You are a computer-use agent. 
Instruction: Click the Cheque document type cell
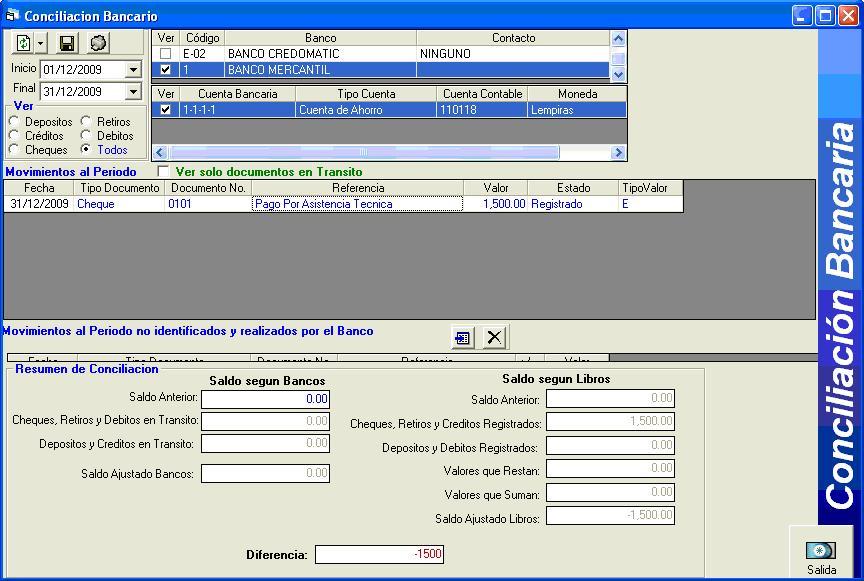click(120, 204)
